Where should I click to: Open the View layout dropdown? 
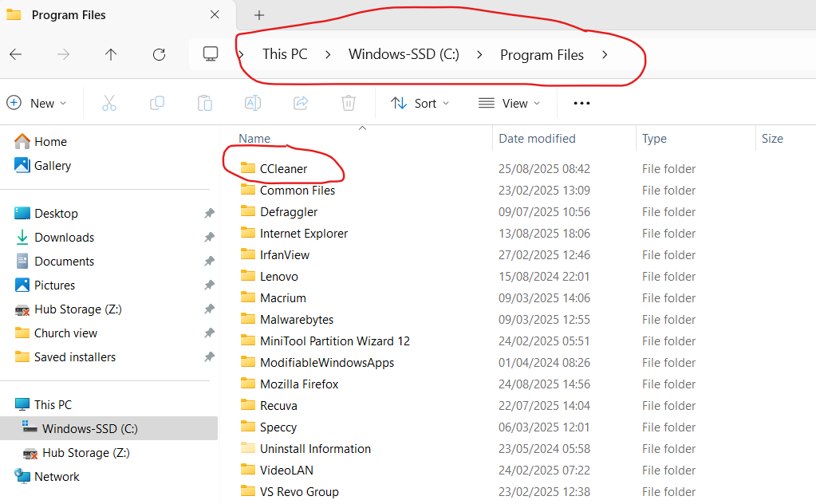510,103
